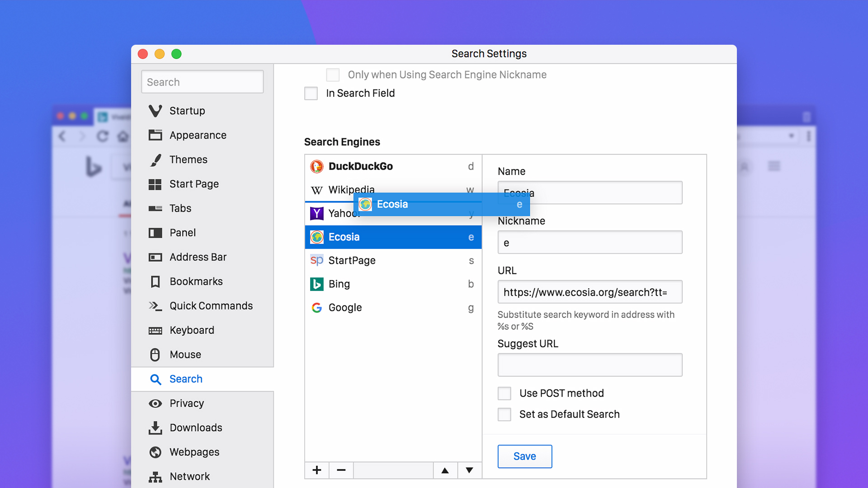This screenshot has height=488, width=868.
Task: Expand the search engine list upward
Action: pyautogui.click(x=445, y=470)
